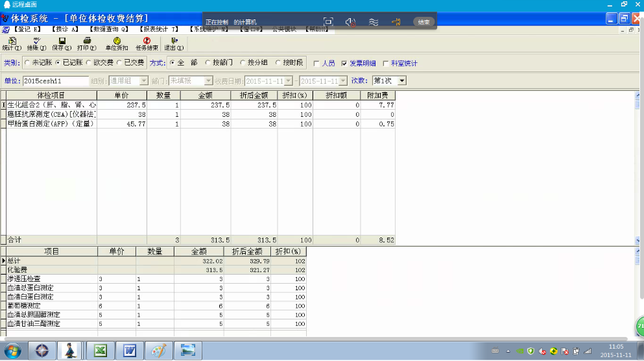Click the upper table vertical scrollbar
The height and width of the screenshot is (361, 644).
click(x=638, y=168)
